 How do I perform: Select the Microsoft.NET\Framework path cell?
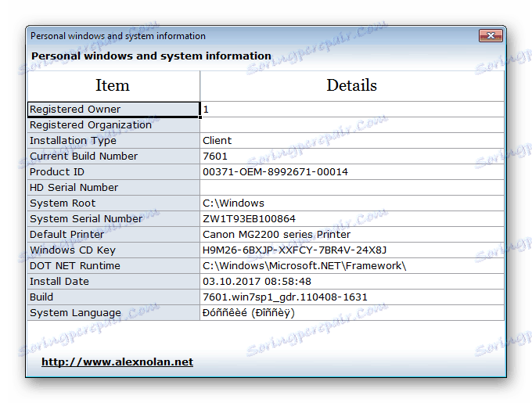[x=352, y=265]
